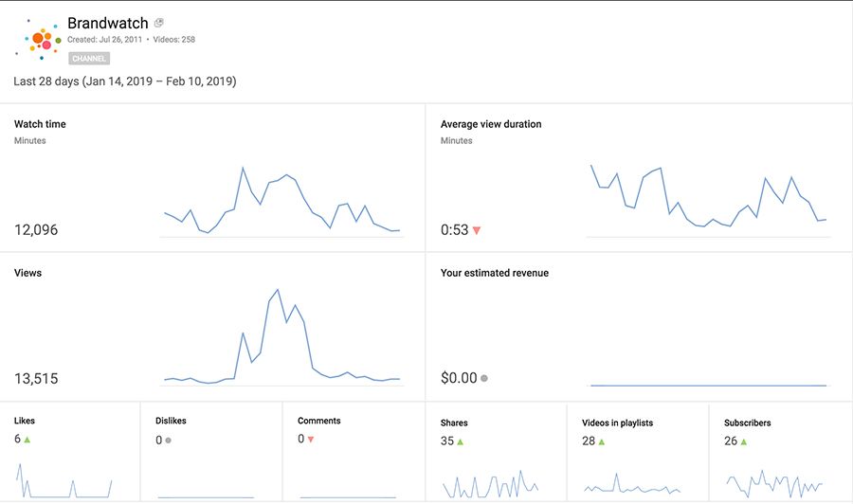
Task: Open the external link icon beside Brandwatch
Action: 158,23
